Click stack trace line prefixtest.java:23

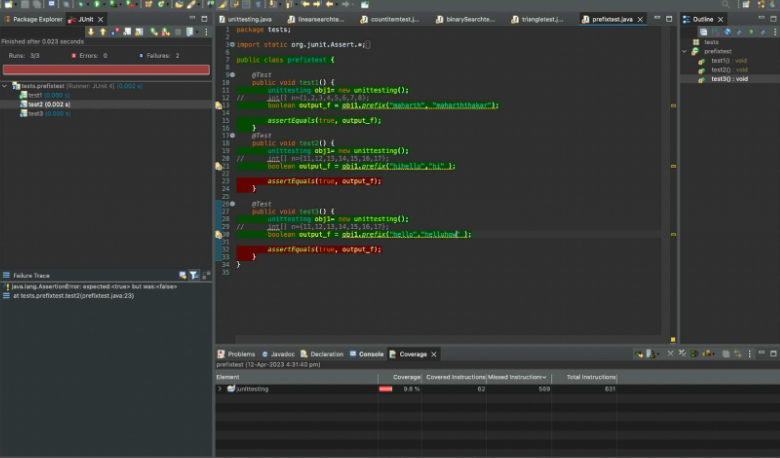coord(72,296)
